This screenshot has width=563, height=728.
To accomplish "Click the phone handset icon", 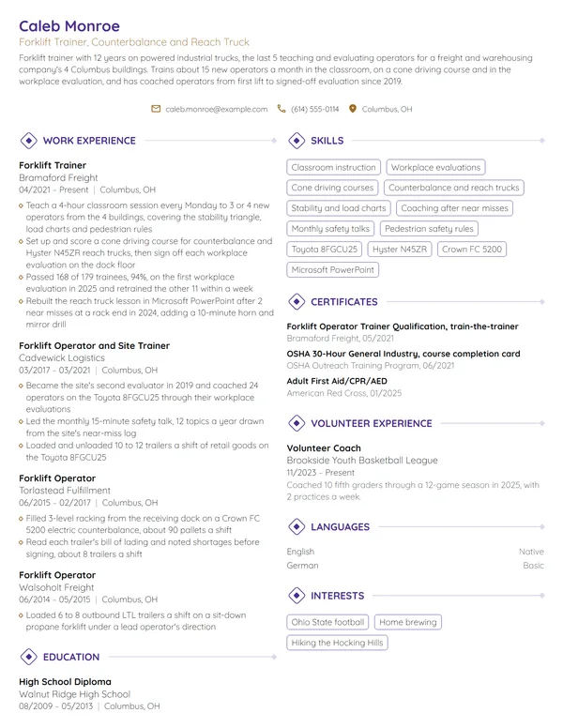I will point(281,109).
